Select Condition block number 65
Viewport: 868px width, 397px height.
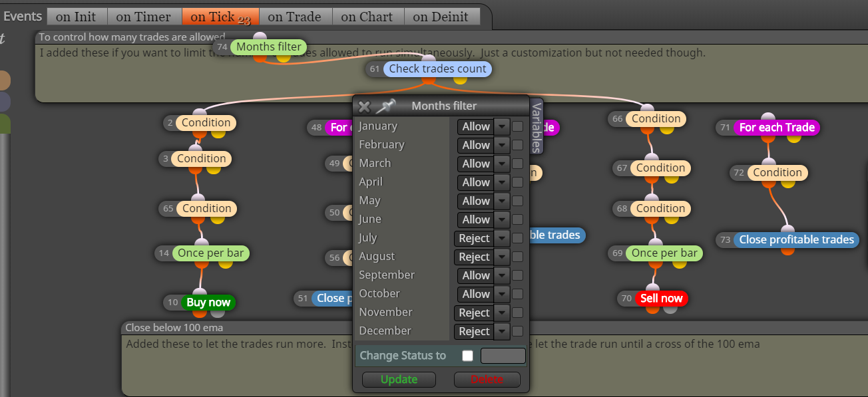pyautogui.click(x=206, y=208)
